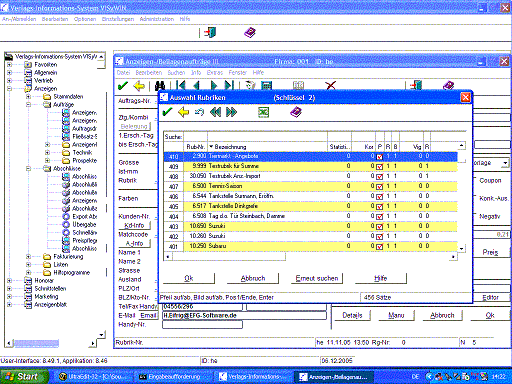Click the red X delete icon
Viewport: 512px width, 384px height.
pos(331,86)
